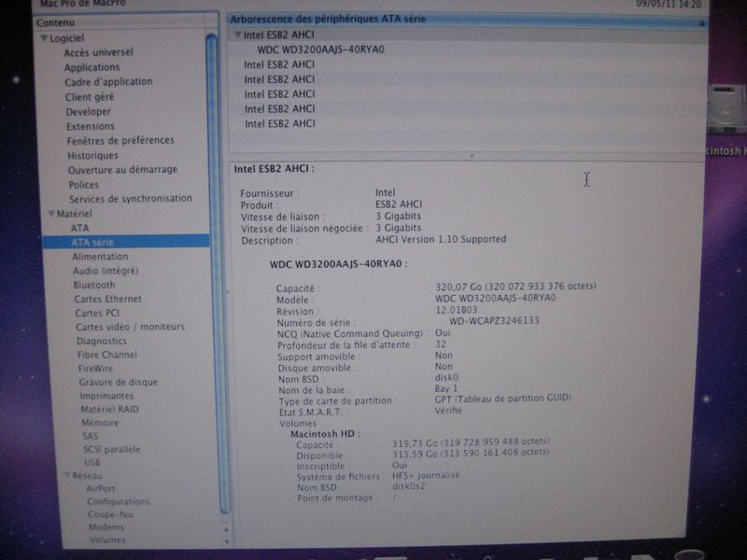Image resolution: width=747 pixels, height=560 pixels.
Task: Click Macintosh HD volume heading
Action: pos(325,434)
